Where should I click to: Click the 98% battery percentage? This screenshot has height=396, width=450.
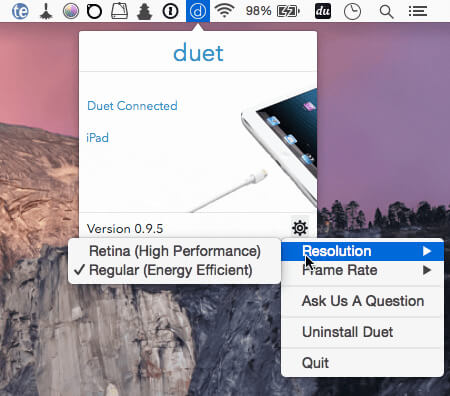(258, 11)
